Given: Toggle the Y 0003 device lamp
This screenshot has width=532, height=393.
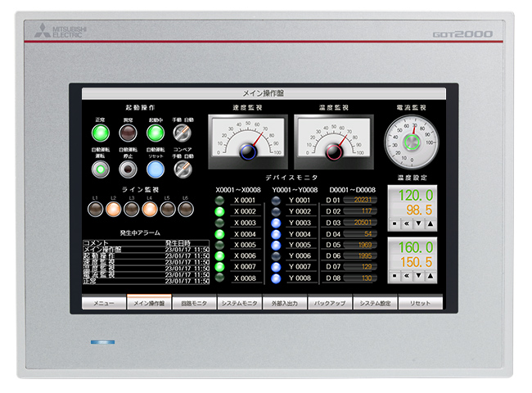Looking at the screenshot, I should point(276,223).
